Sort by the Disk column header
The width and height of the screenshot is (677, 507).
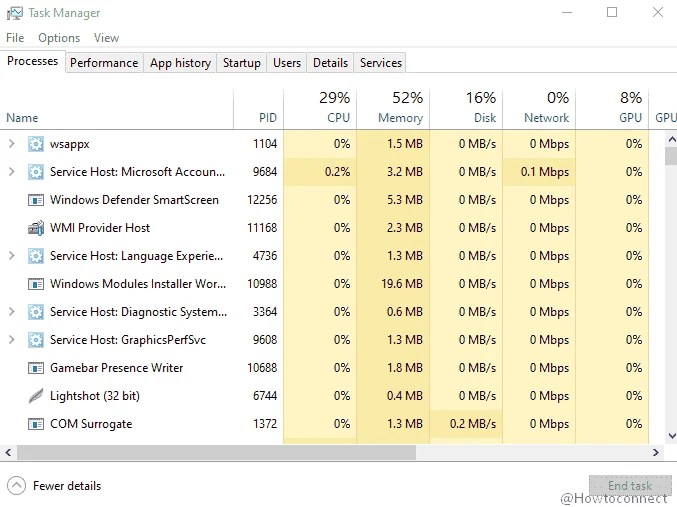466,109
